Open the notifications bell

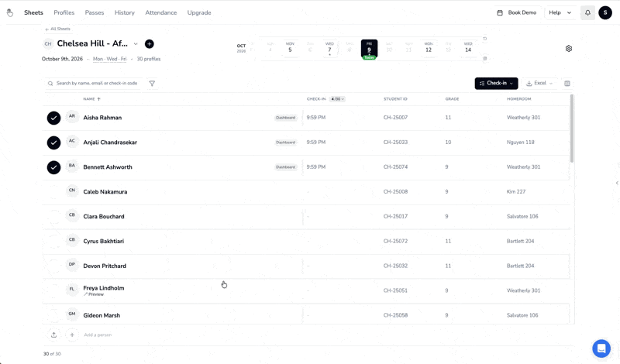pos(587,12)
